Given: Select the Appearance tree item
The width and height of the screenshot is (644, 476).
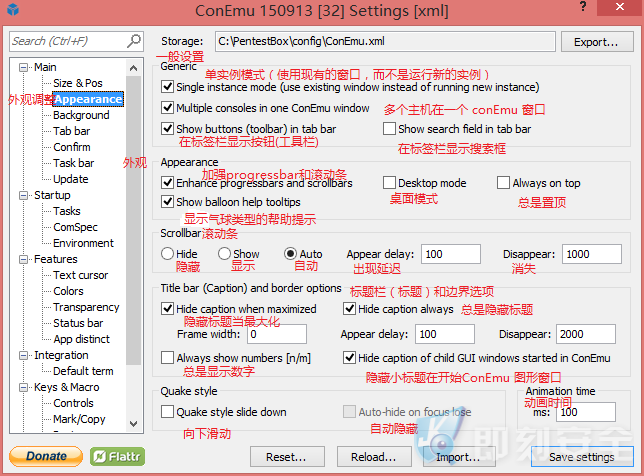Looking at the screenshot, I should point(88,99).
